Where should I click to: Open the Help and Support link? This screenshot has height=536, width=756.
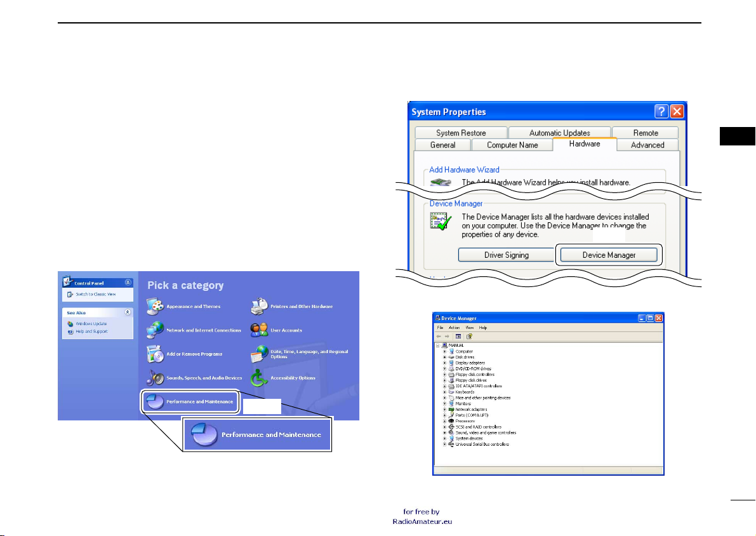[91, 332]
